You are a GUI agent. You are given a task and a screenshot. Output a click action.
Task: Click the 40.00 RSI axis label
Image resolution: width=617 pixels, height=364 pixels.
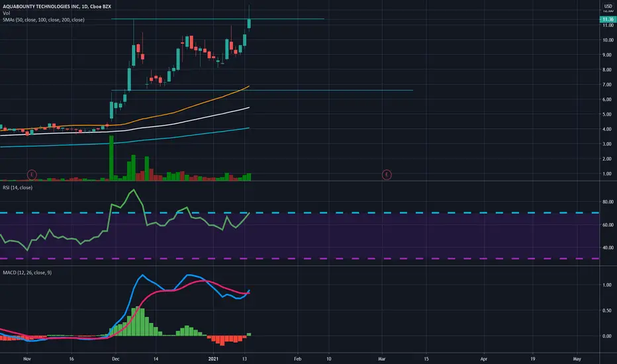(x=608, y=248)
